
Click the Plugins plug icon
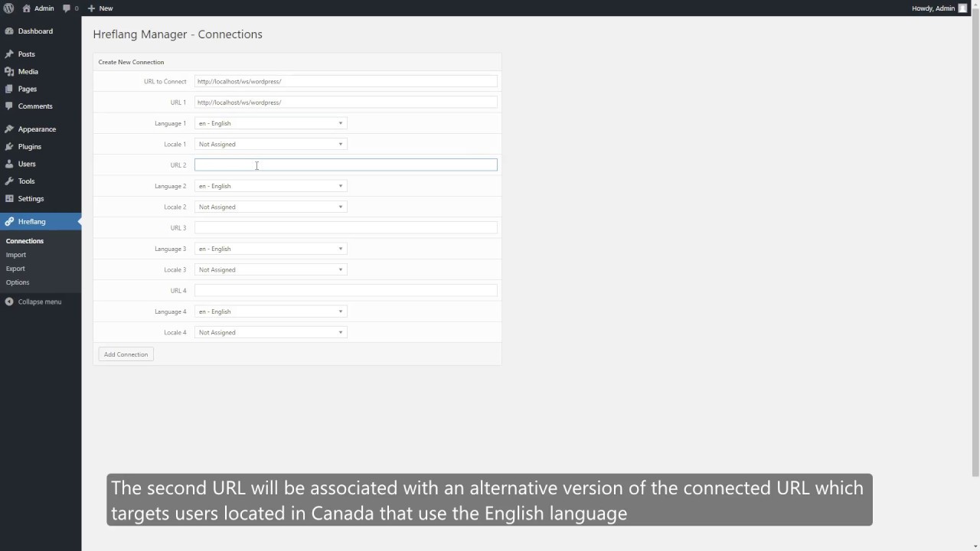(x=9, y=147)
